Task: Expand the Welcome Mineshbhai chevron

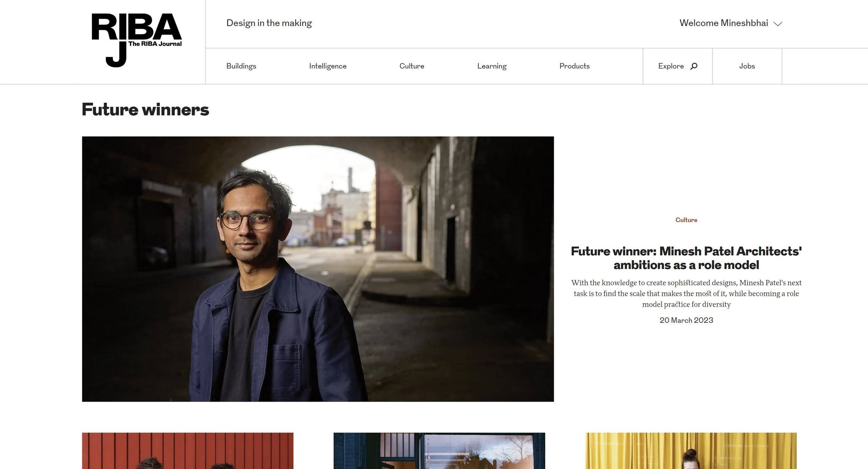Action: (x=778, y=24)
